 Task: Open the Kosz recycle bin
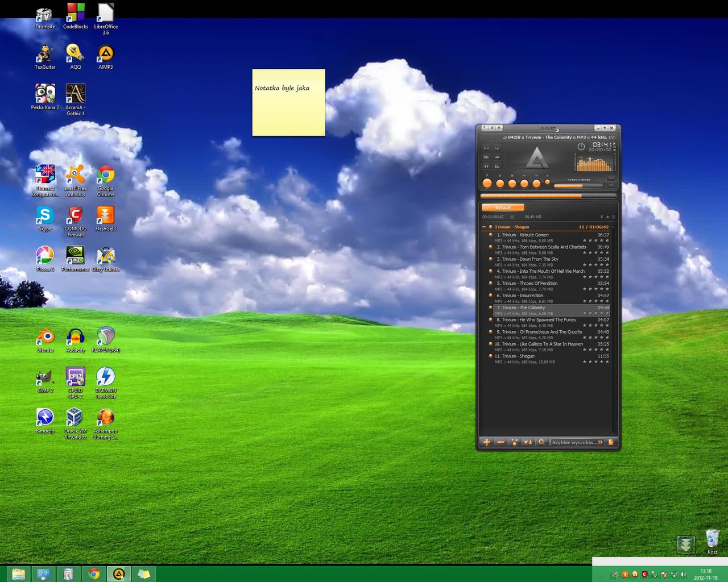pos(712,541)
